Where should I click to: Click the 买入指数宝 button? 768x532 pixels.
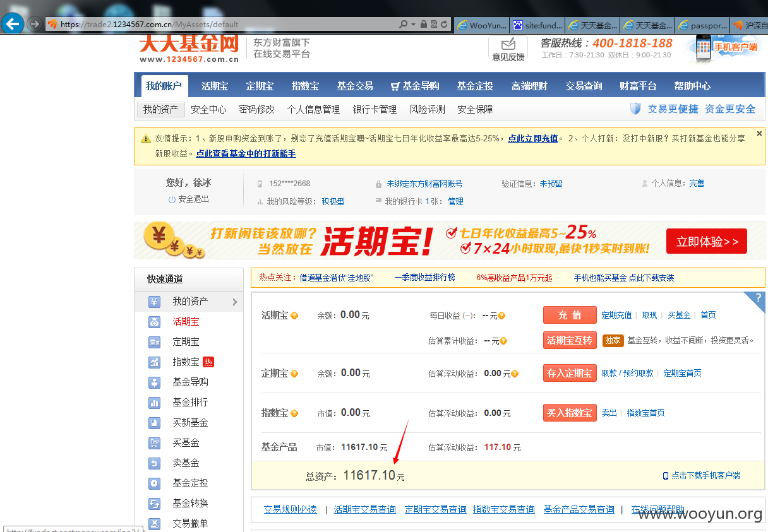pos(570,413)
